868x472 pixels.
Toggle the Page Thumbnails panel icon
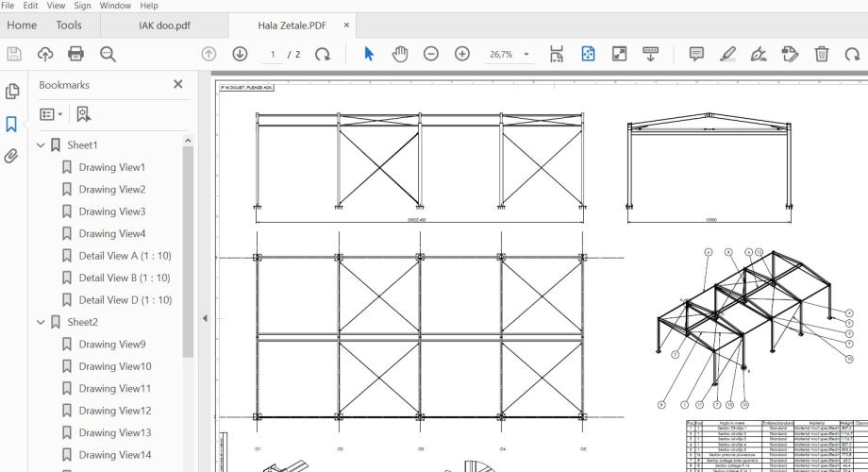click(13, 92)
